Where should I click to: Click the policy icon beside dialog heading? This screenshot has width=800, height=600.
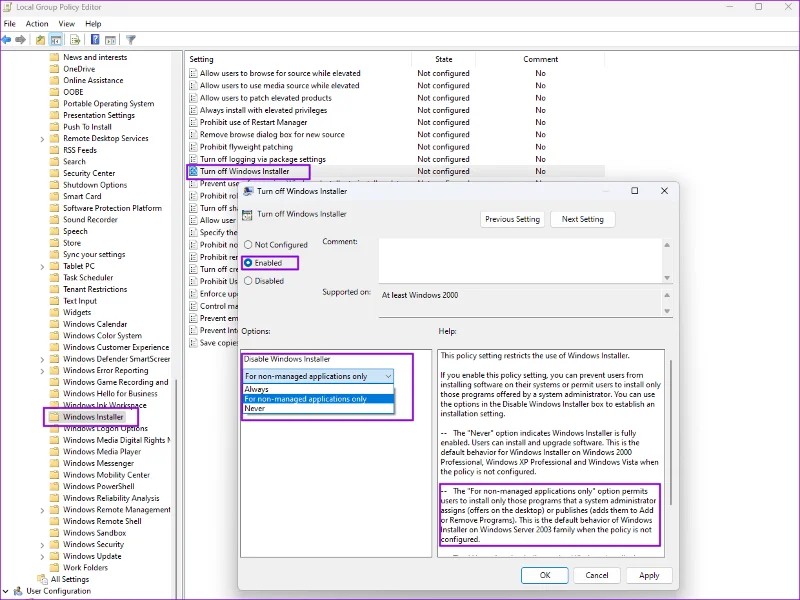(247, 215)
